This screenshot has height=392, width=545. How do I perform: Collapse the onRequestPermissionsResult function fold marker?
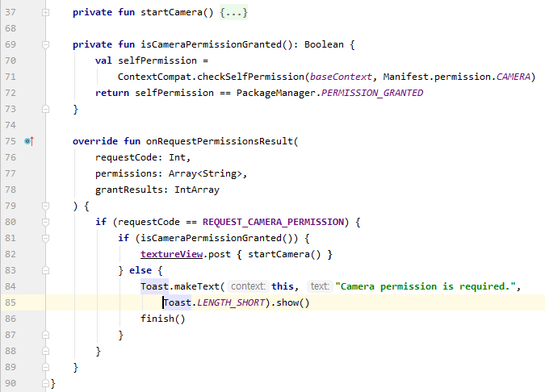(x=46, y=141)
